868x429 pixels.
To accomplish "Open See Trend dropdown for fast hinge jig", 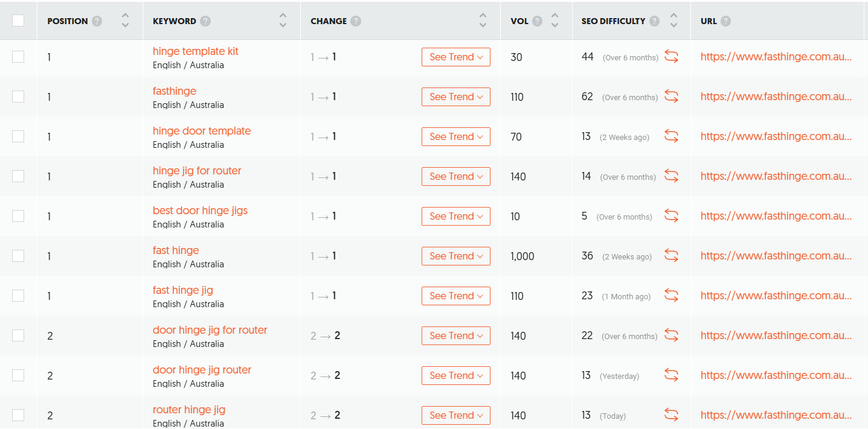I will (455, 296).
